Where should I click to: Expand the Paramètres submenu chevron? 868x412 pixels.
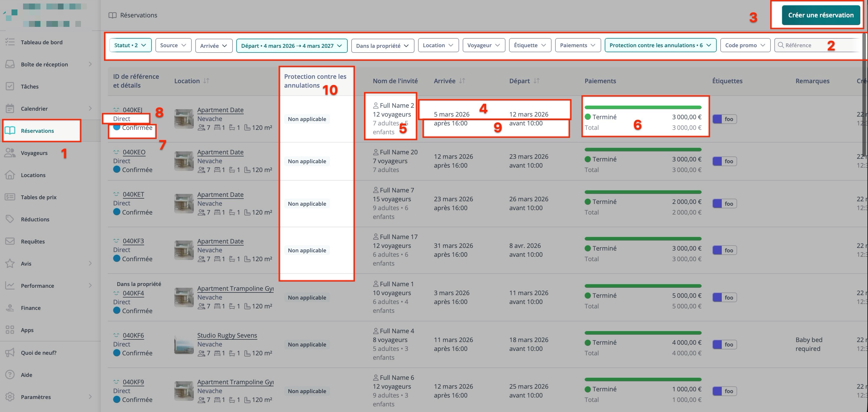coord(90,397)
